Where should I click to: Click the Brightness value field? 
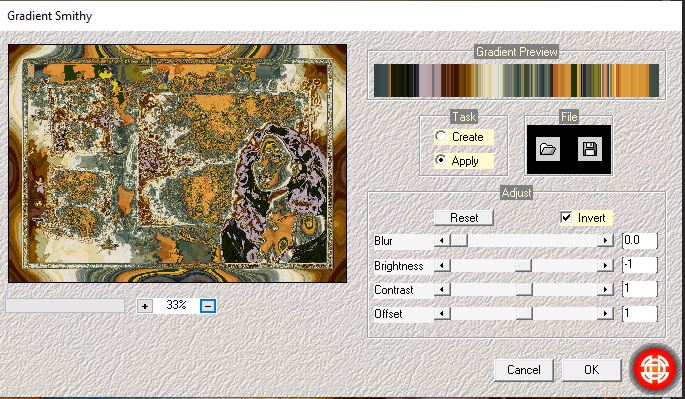click(x=640, y=265)
